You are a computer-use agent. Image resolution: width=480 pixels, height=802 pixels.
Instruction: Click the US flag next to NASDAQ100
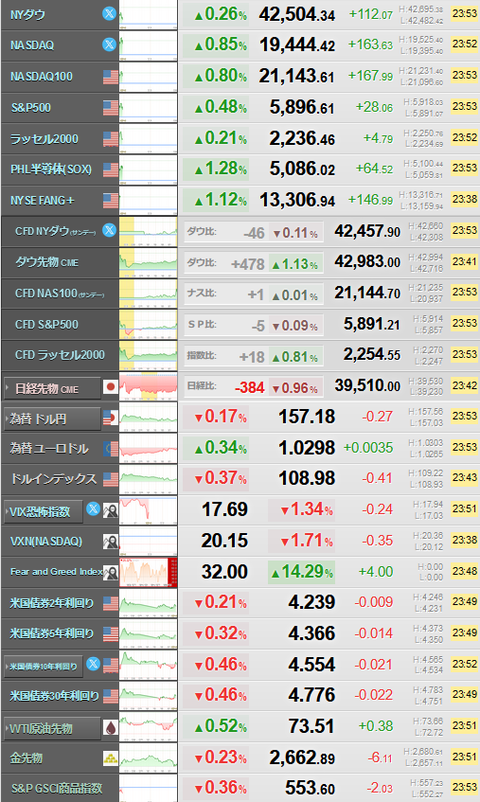click(x=111, y=77)
